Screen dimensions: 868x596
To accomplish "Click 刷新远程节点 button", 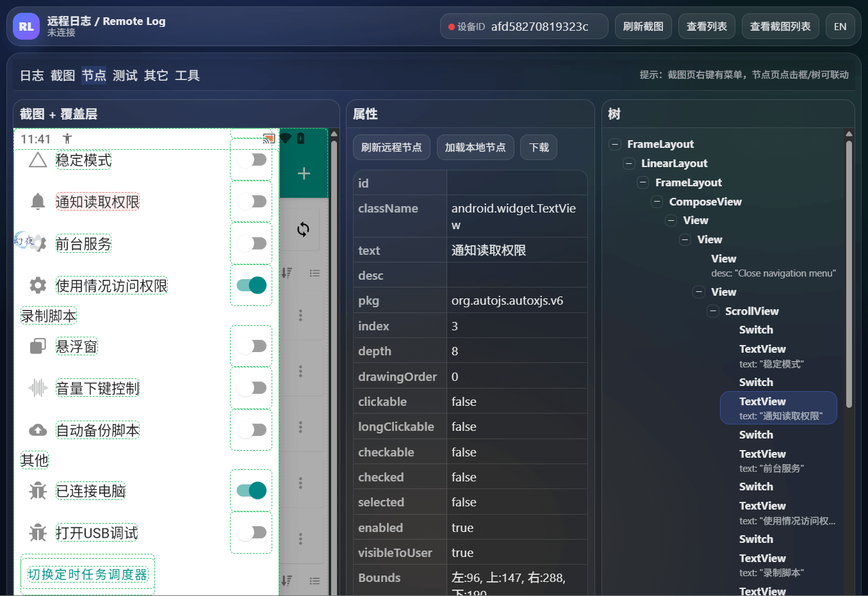I will tap(391, 147).
